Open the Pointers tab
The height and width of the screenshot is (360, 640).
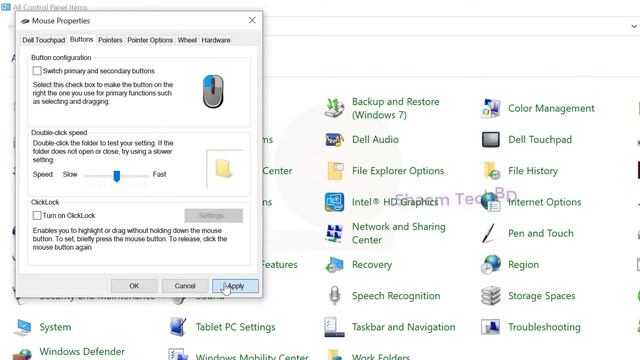click(110, 40)
